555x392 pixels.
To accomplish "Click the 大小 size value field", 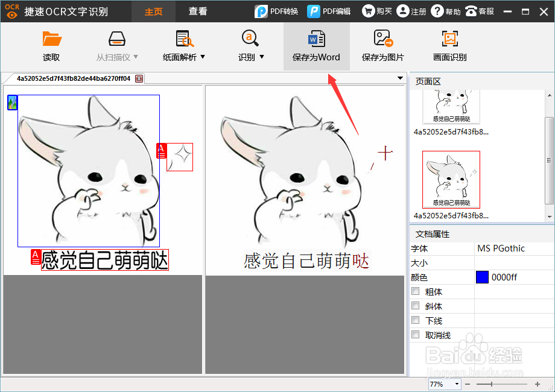I will point(515,263).
